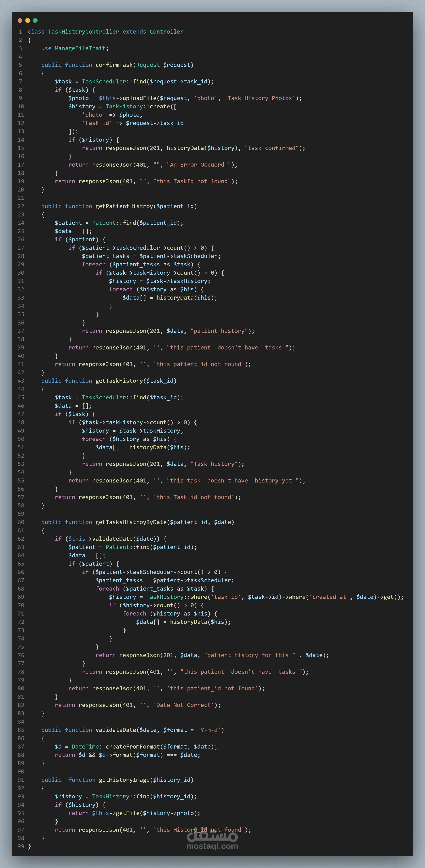Click the TaskHistory::create call
This screenshot has width=425, height=868.
[138, 107]
